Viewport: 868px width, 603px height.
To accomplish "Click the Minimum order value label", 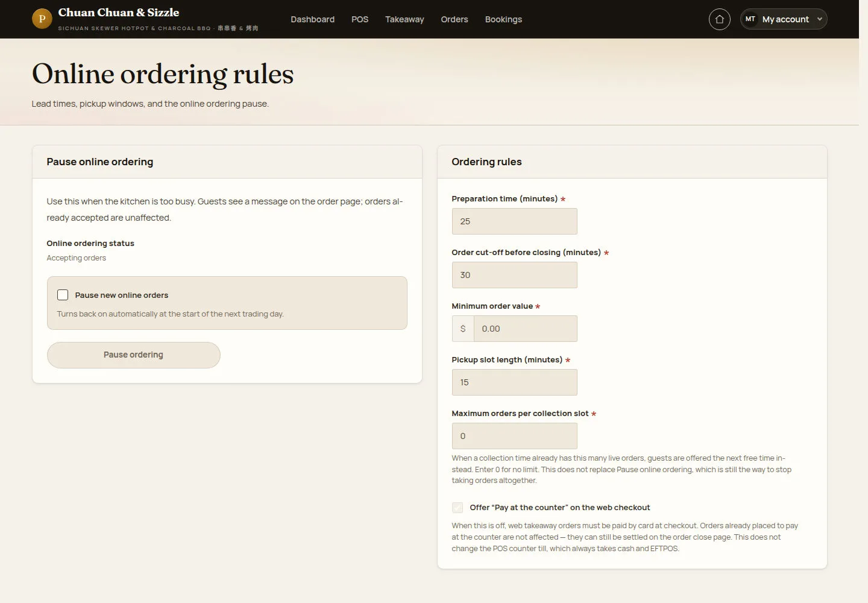I will 492,306.
